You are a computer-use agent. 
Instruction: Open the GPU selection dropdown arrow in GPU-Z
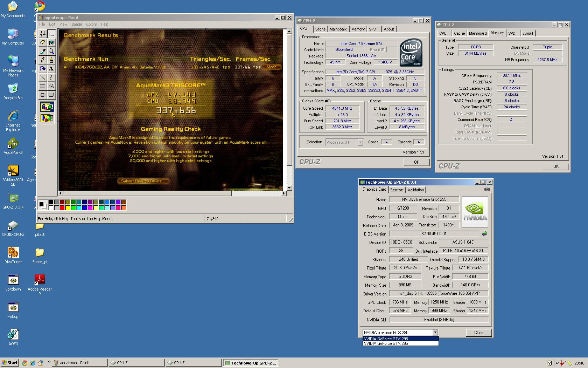point(435,332)
